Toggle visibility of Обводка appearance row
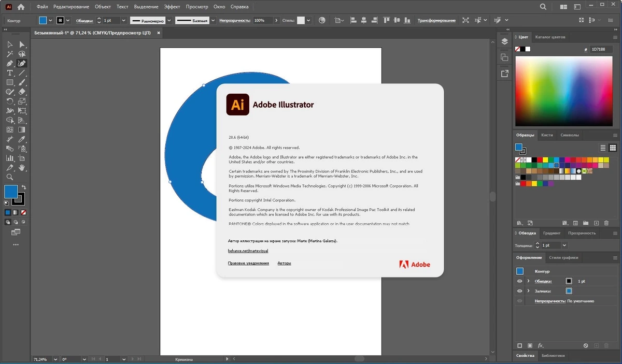Screen dimensions: 622x364 [x=520, y=281]
